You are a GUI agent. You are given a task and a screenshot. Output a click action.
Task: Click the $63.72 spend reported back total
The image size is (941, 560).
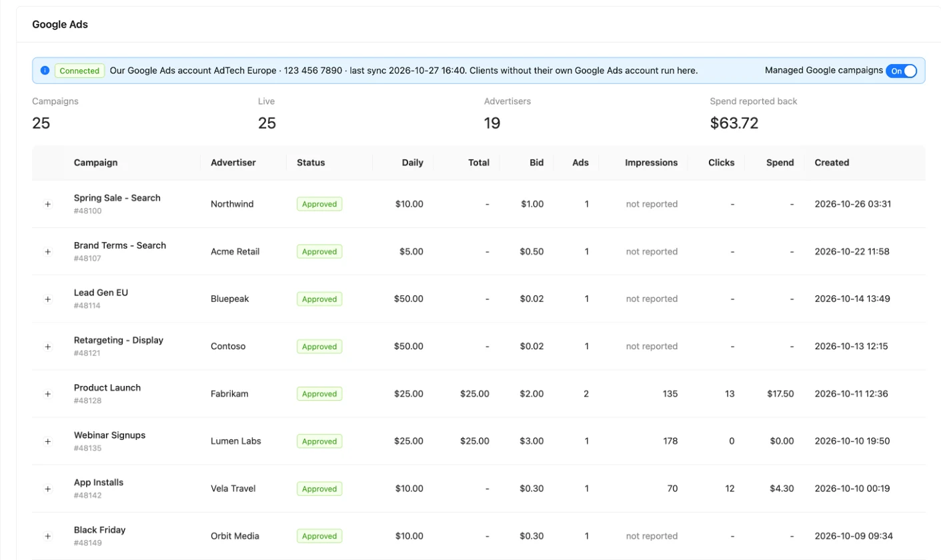[x=734, y=123]
